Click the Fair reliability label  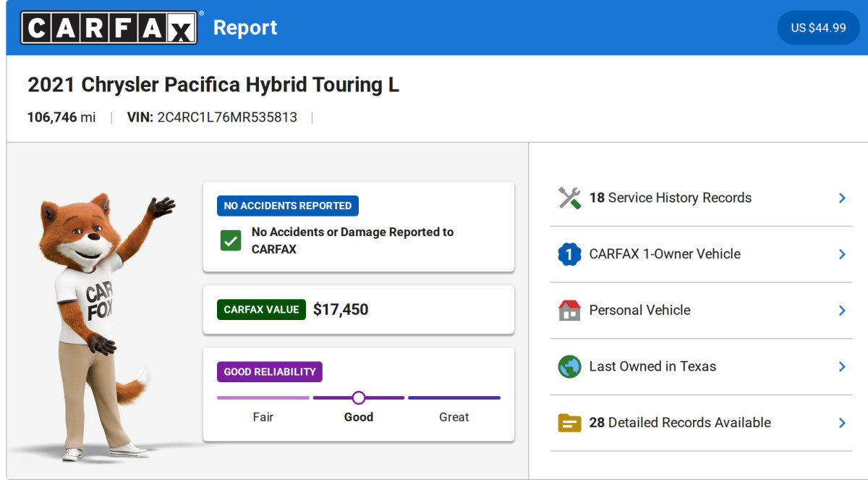pyautogui.click(x=263, y=417)
